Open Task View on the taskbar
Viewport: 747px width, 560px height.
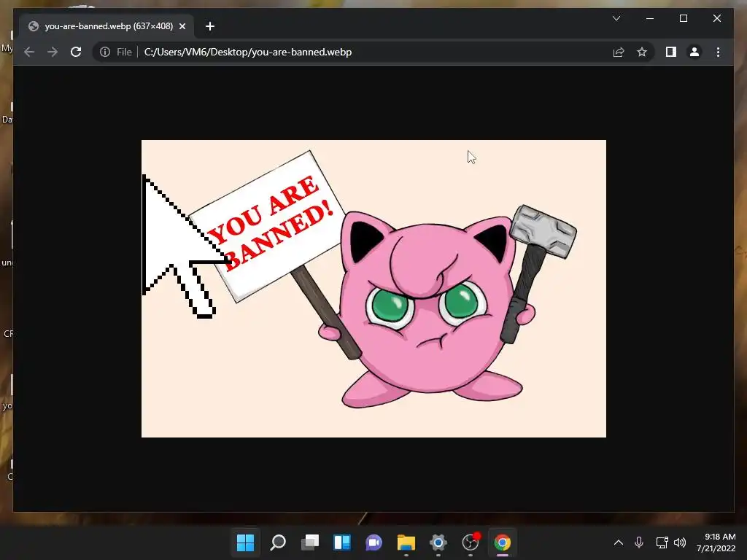(x=309, y=542)
